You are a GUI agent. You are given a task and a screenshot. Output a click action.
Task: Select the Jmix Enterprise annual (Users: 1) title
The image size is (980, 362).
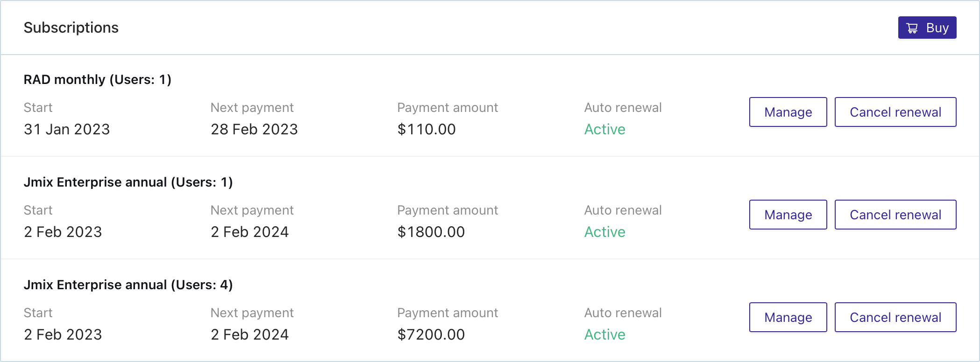pos(129,182)
